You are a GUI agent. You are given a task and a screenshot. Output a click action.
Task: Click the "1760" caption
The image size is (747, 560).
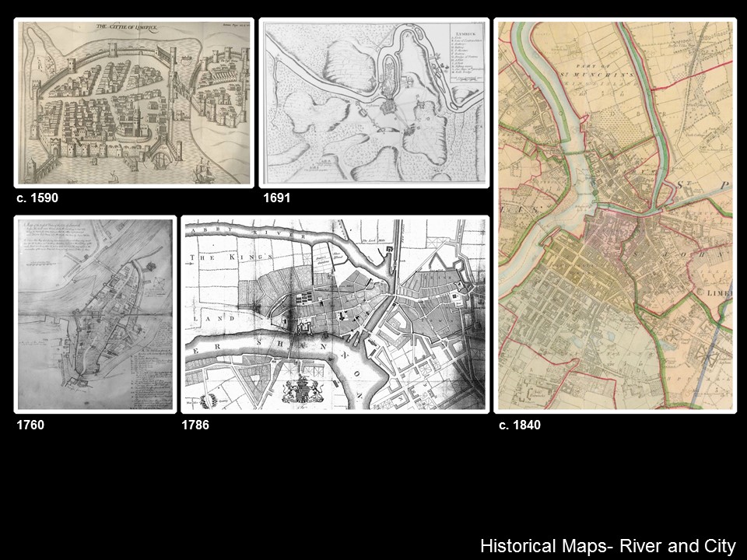point(30,425)
